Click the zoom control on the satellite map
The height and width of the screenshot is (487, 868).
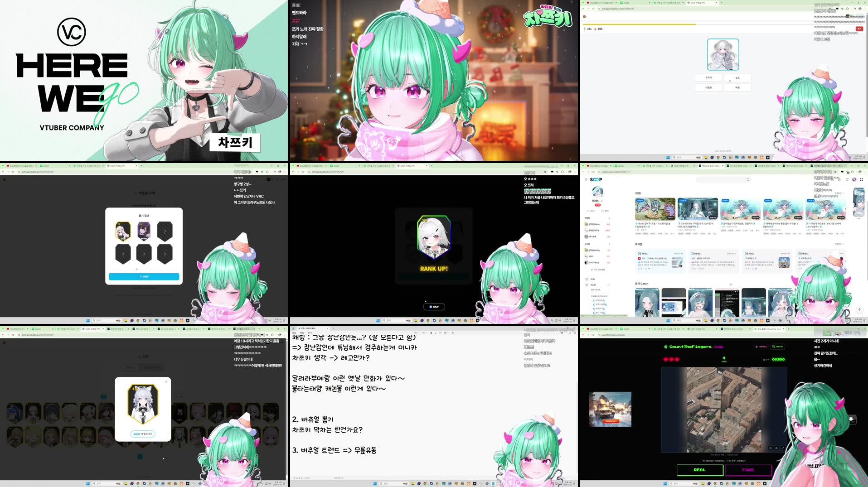771,448
